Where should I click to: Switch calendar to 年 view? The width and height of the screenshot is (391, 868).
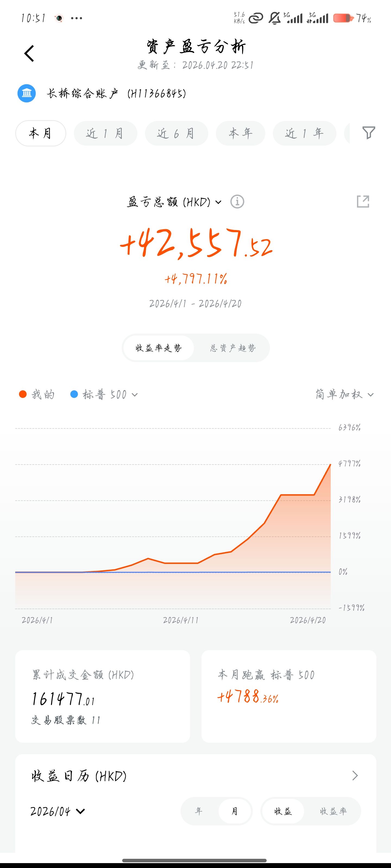point(199,811)
